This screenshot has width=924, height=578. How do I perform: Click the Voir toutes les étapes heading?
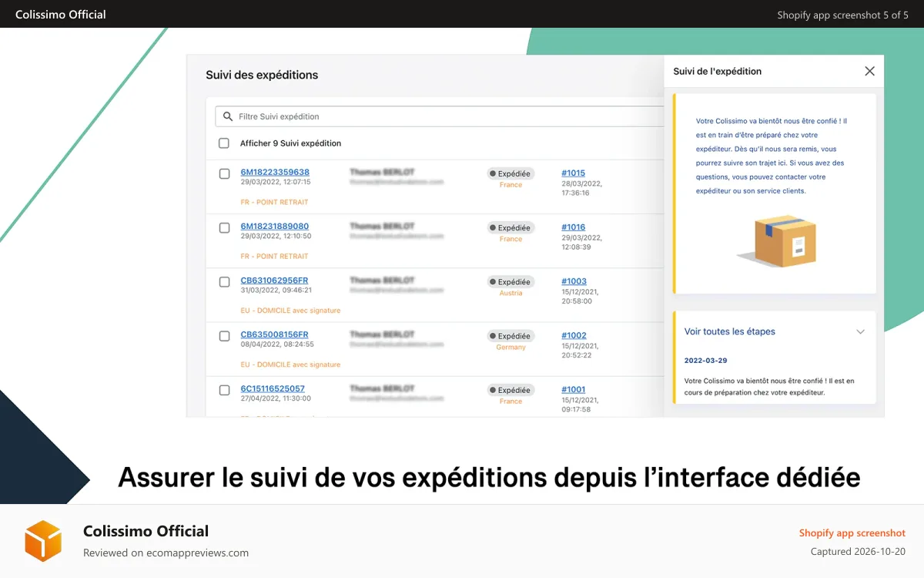[x=729, y=331]
